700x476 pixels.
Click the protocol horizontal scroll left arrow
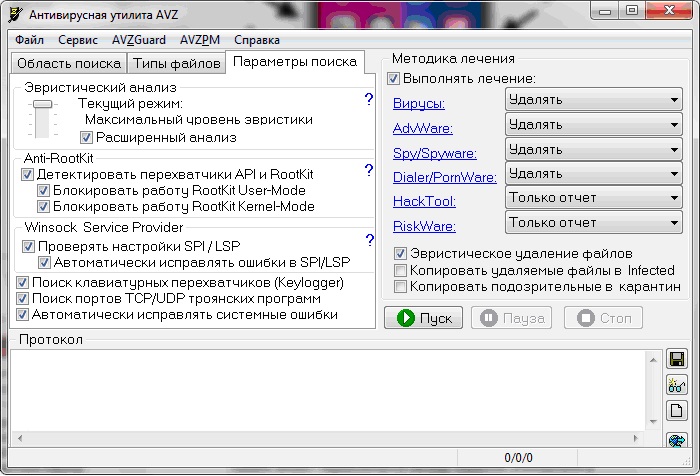click(x=20, y=438)
